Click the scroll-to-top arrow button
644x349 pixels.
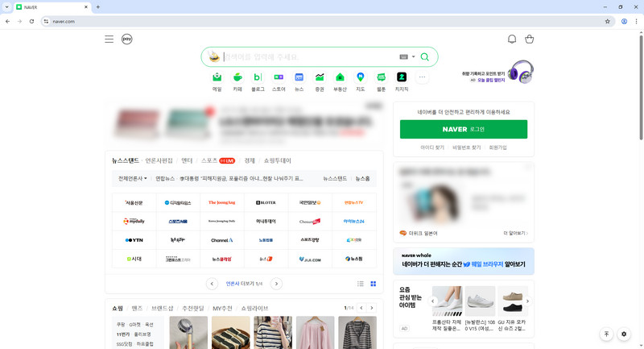[x=606, y=334]
